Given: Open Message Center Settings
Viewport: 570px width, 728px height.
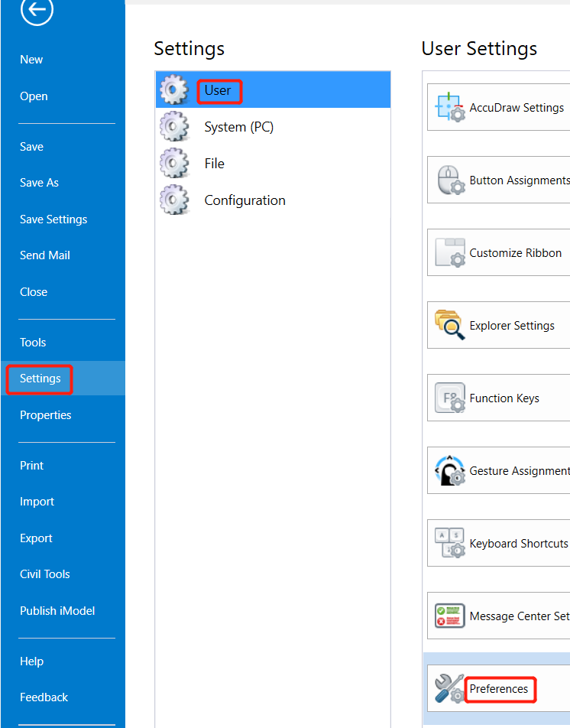Looking at the screenshot, I should (x=499, y=616).
